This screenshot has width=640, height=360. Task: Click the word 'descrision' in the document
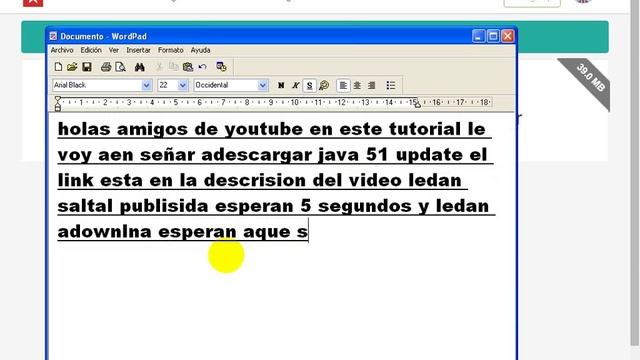coord(255,180)
